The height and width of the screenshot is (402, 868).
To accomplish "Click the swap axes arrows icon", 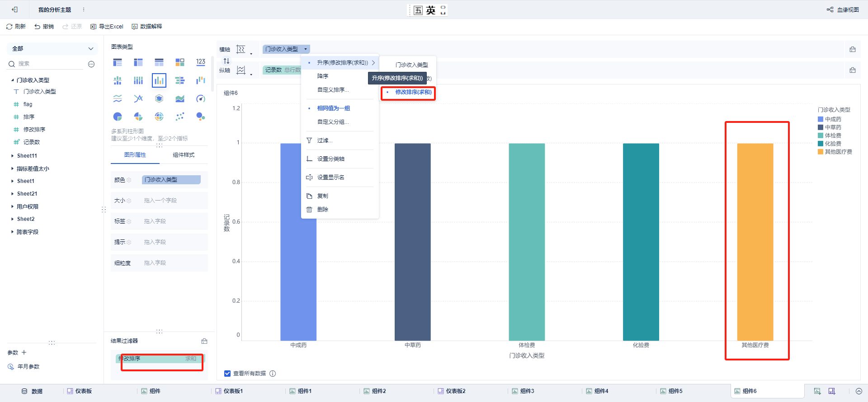I will 226,61.
